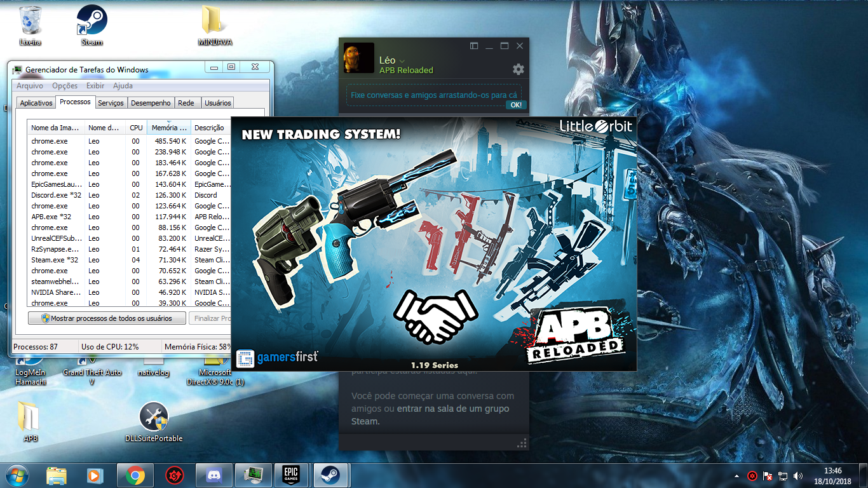This screenshot has height=488, width=868.
Task: Select the MINIJAVA folder on desktop
Action: coord(215,25)
